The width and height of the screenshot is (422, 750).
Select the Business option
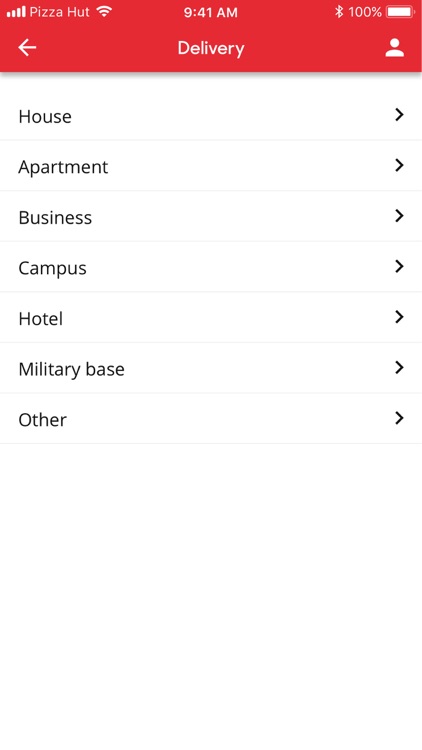[x=211, y=217]
